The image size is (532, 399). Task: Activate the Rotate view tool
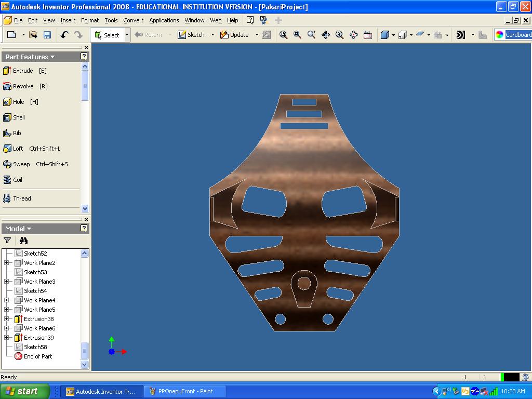click(354, 35)
